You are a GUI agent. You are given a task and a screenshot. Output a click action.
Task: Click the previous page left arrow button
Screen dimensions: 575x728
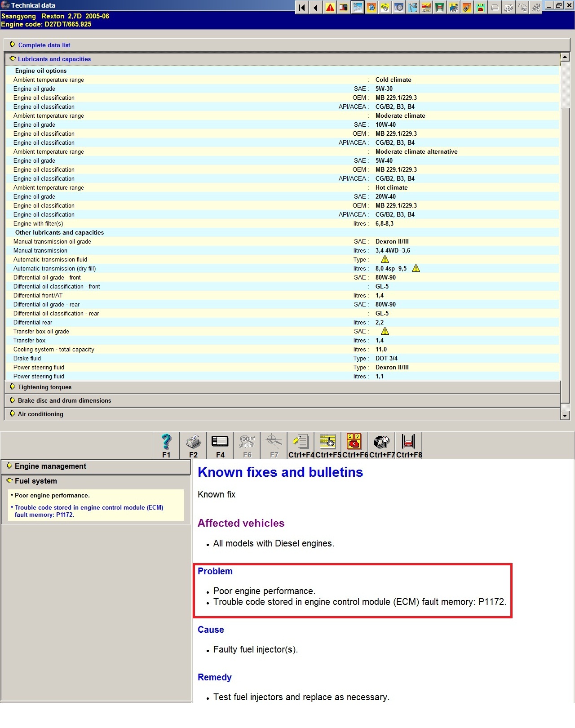(316, 8)
